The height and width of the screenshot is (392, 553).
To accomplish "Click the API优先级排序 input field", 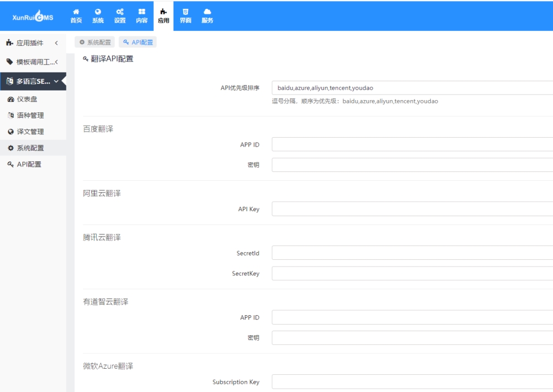I will tap(413, 88).
